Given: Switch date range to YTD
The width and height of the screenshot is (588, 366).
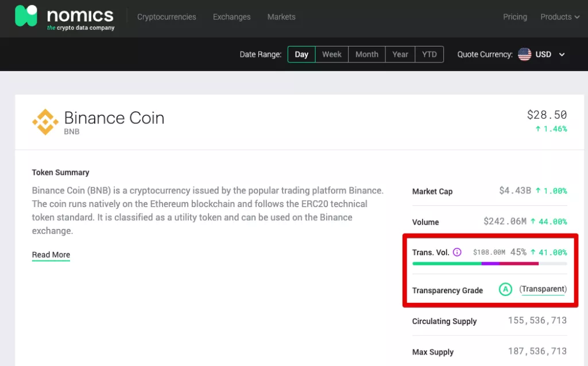Looking at the screenshot, I should [430, 54].
